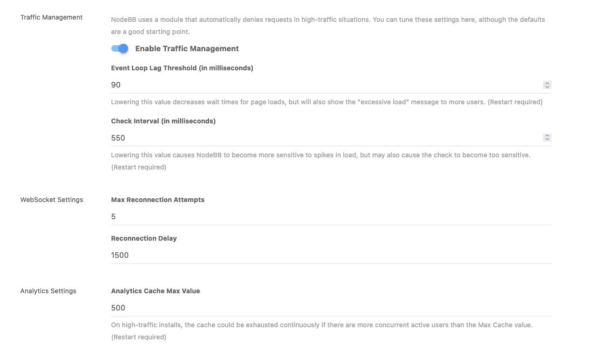
Task: Click into the Check Interval input
Action: coord(326,138)
